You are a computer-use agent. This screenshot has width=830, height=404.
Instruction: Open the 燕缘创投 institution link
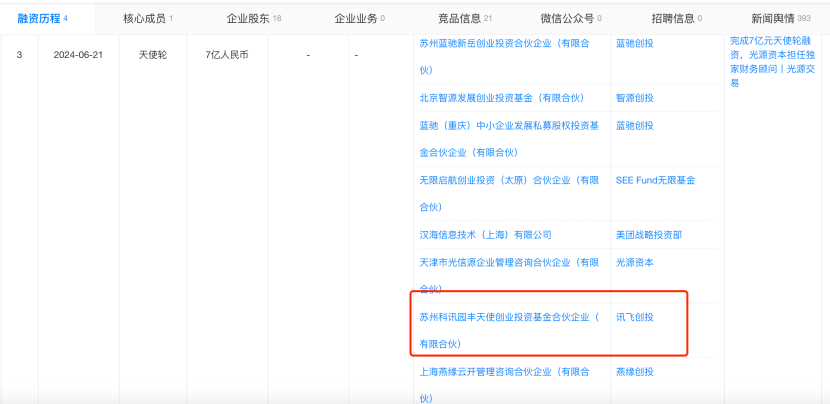tap(635, 372)
